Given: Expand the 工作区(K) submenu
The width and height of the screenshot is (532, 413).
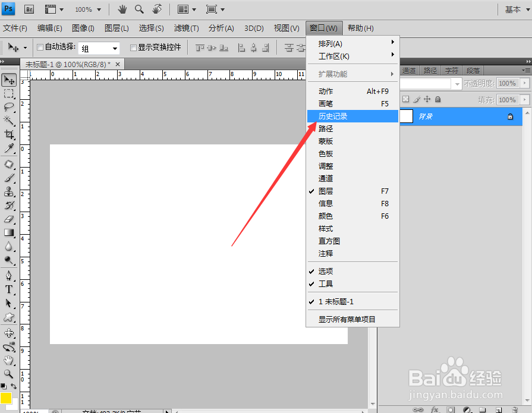Looking at the screenshot, I should coord(353,56).
